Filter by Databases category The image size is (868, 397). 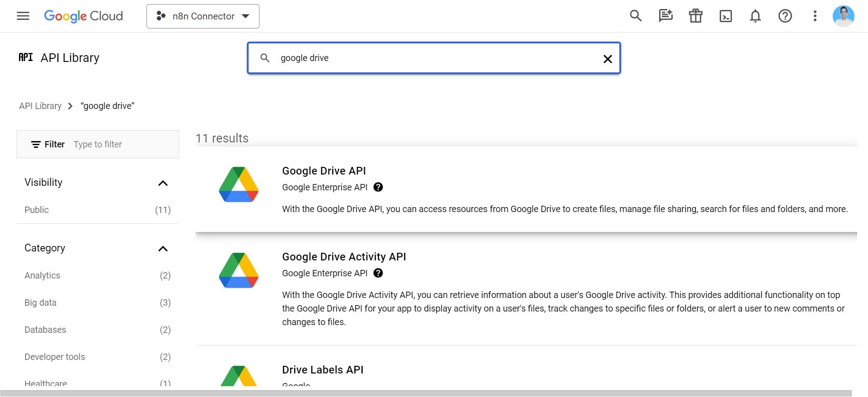coord(98,330)
